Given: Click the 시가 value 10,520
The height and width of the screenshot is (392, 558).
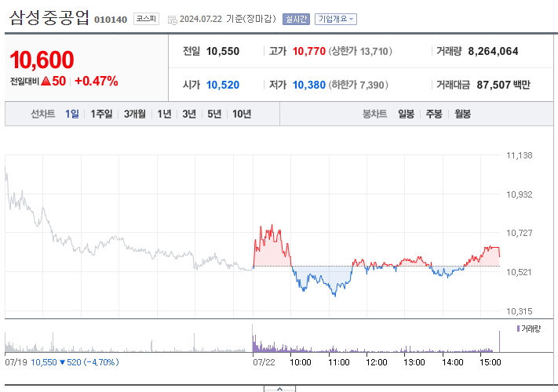Looking at the screenshot, I should coord(223,85).
